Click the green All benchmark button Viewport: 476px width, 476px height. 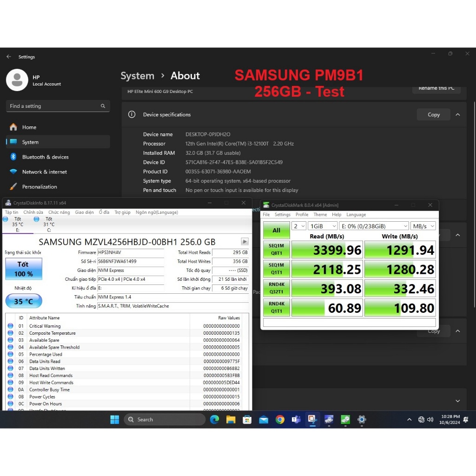pos(276,230)
